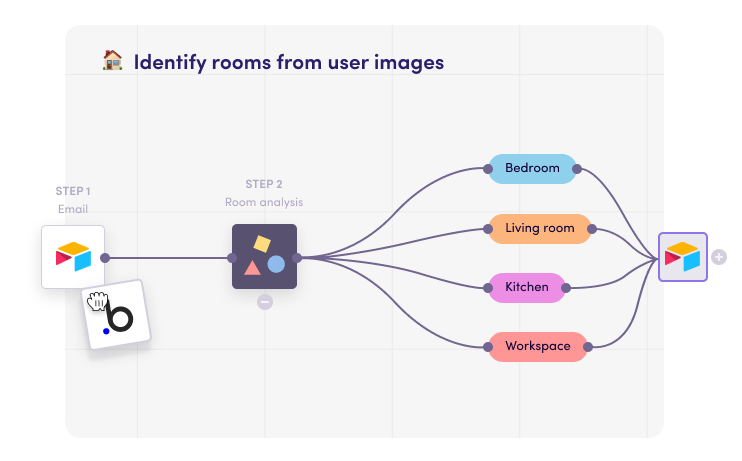Click the title "Identify rooms from user images"
The width and height of the screenshot is (742, 461).
[289, 62]
